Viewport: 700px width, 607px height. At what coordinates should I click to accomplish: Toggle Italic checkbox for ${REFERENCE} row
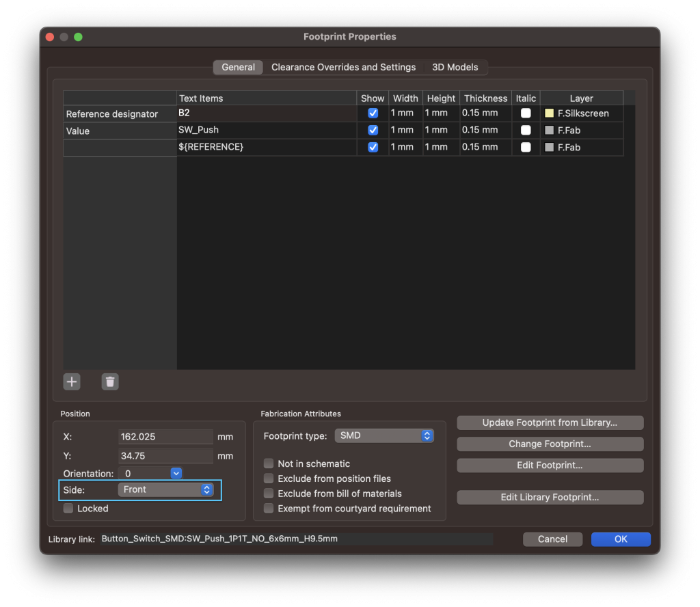[x=526, y=147]
